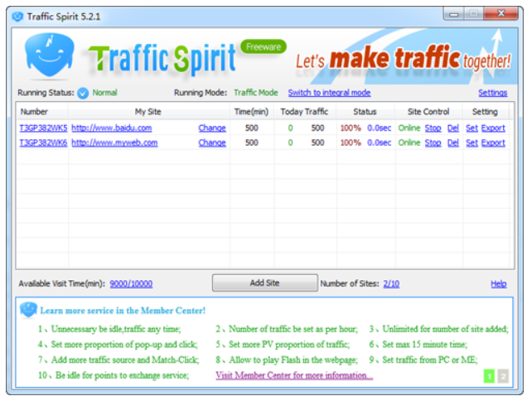The image size is (532, 401).
Task: Click the Add Site button
Action: [x=265, y=283]
